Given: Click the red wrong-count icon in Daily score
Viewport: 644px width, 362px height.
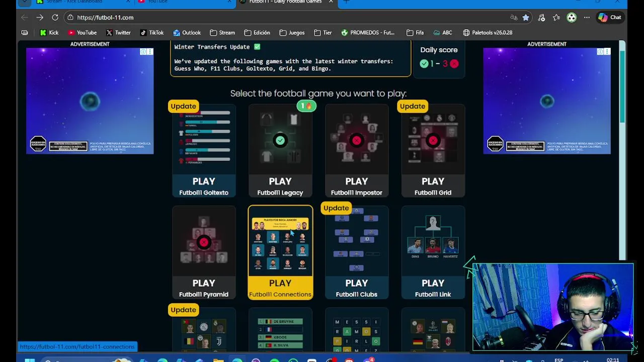Looking at the screenshot, I should click(454, 64).
